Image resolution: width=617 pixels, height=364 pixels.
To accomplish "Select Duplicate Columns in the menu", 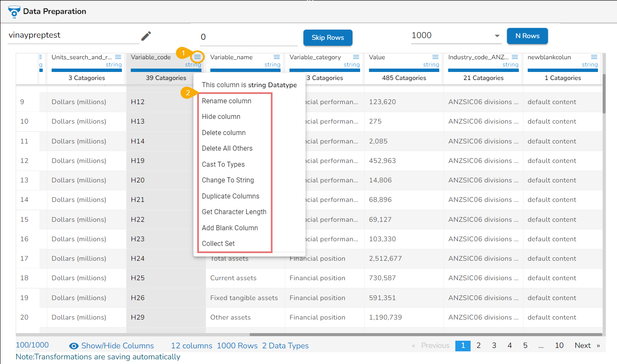I will (230, 196).
